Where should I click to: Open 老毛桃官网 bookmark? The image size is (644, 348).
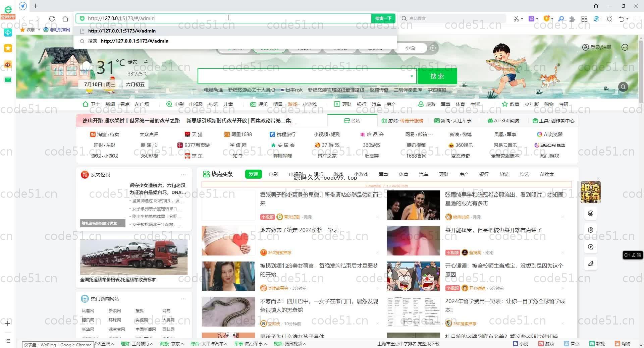(x=57, y=30)
